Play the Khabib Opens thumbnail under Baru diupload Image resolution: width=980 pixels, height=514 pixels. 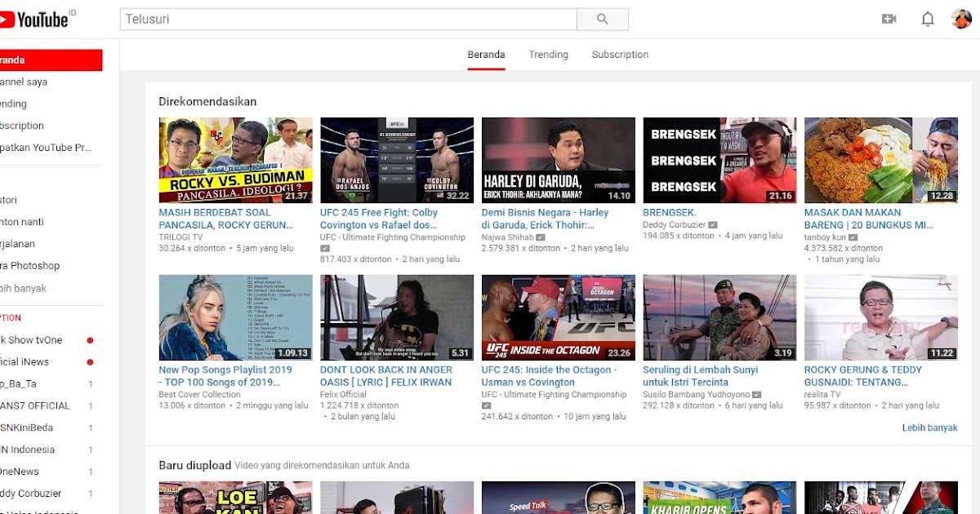(x=719, y=498)
